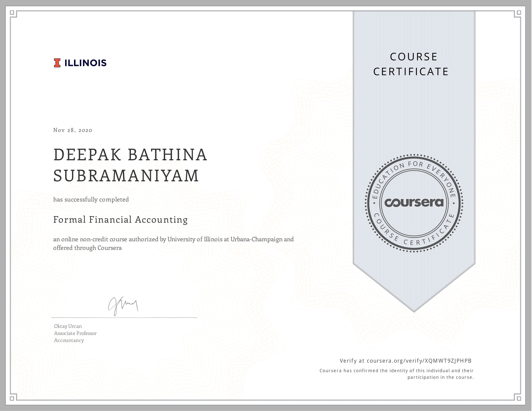Click the Illinois block I logo

[x=57, y=63]
